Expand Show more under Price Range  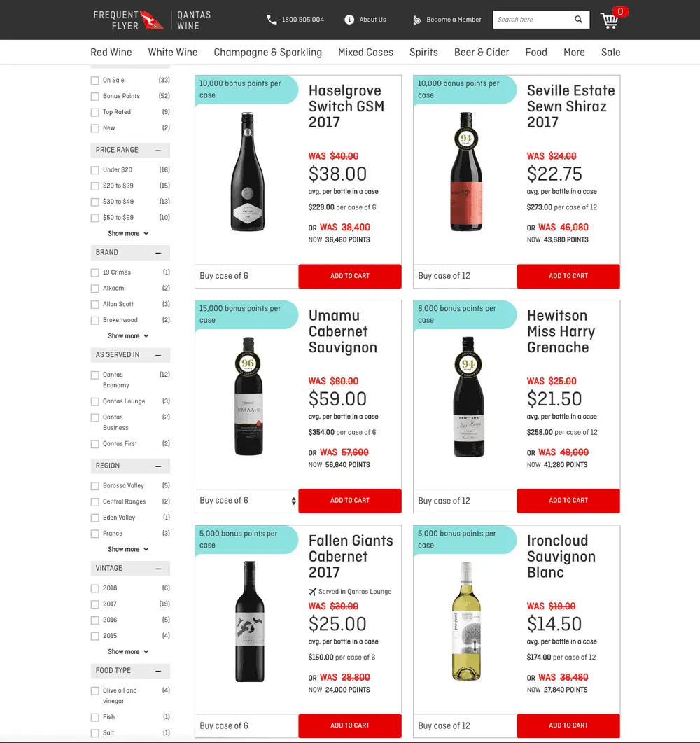128,234
